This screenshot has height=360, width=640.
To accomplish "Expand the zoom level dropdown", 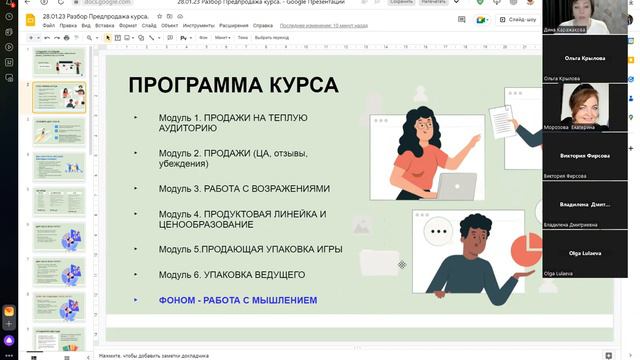I will tap(97, 38).
